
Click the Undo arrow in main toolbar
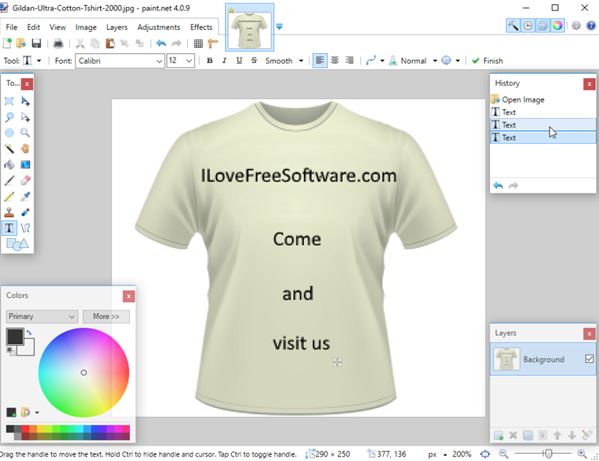(161, 43)
